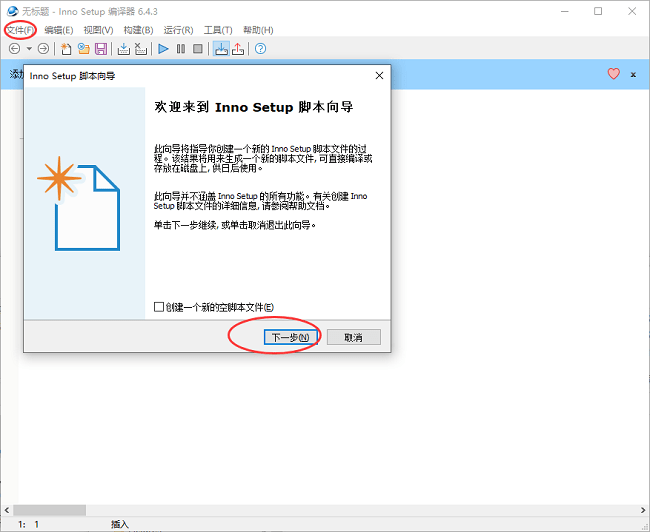Click the scrollbar left arrow

tap(7, 510)
